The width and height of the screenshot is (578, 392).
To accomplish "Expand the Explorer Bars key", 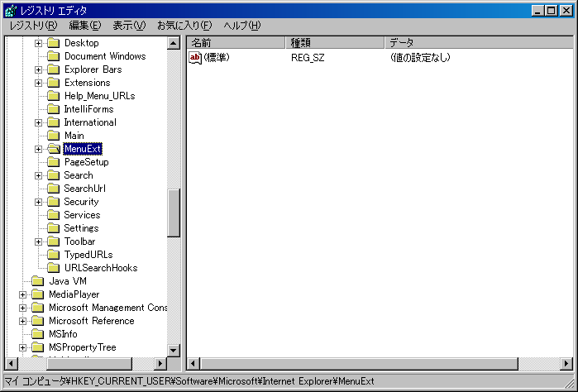I will click(38, 69).
